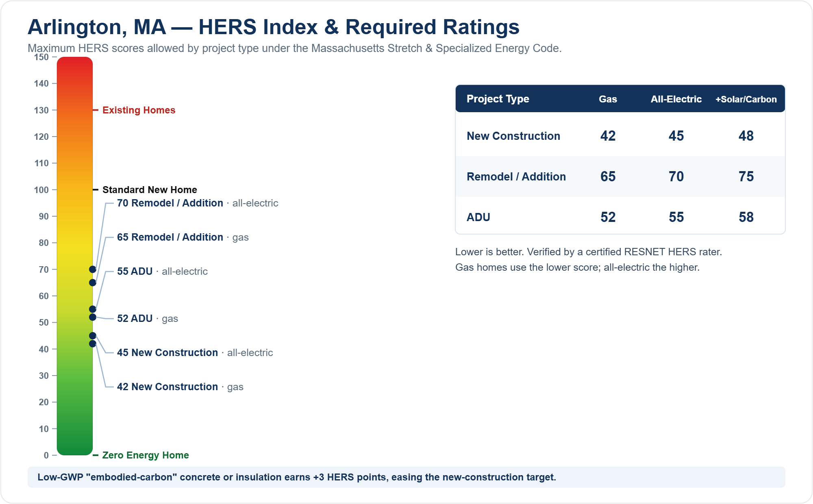813x504 pixels.
Task: Click the title 'Arlington, MA — HERS Index & Required Ratings'
Action: [274, 27]
